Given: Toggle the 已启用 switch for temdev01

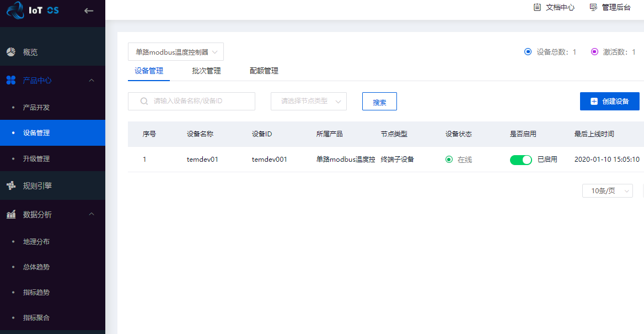Looking at the screenshot, I should tap(520, 160).
